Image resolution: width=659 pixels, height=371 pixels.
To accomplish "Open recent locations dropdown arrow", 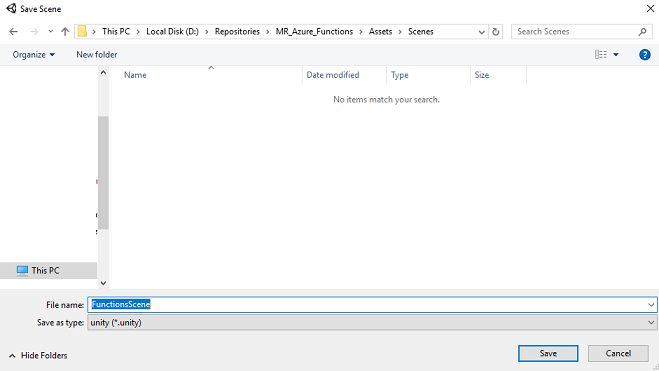I will (x=50, y=32).
